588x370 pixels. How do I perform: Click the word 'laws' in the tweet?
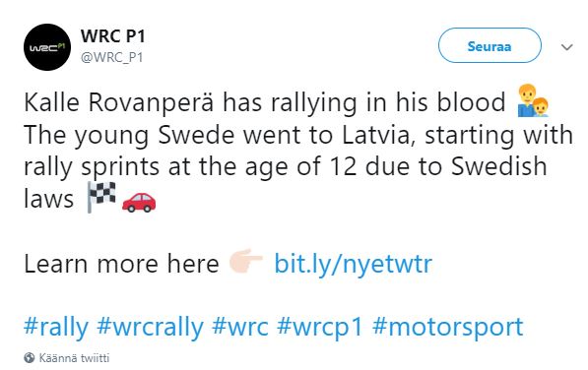tap(48, 199)
